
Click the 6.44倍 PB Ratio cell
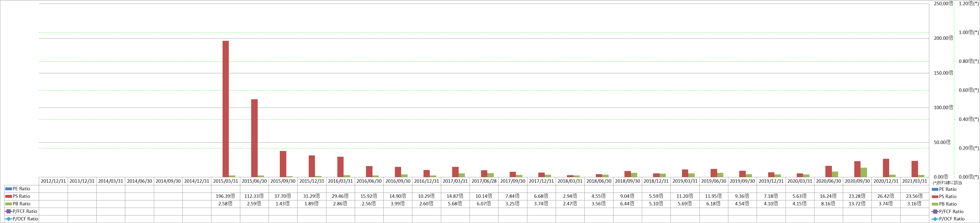pyautogui.click(x=627, y=204)
